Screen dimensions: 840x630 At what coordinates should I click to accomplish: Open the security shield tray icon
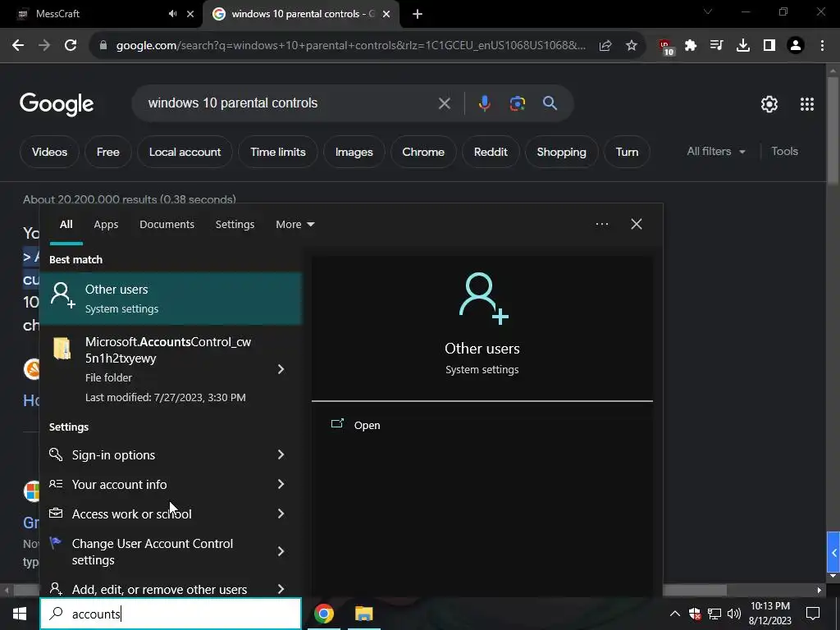[x=695, y=614]
